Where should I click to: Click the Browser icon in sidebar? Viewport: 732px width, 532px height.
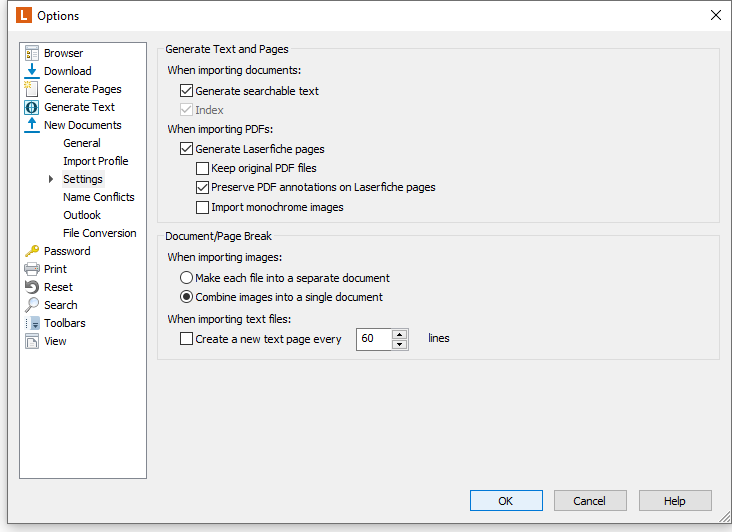point(32,53)
